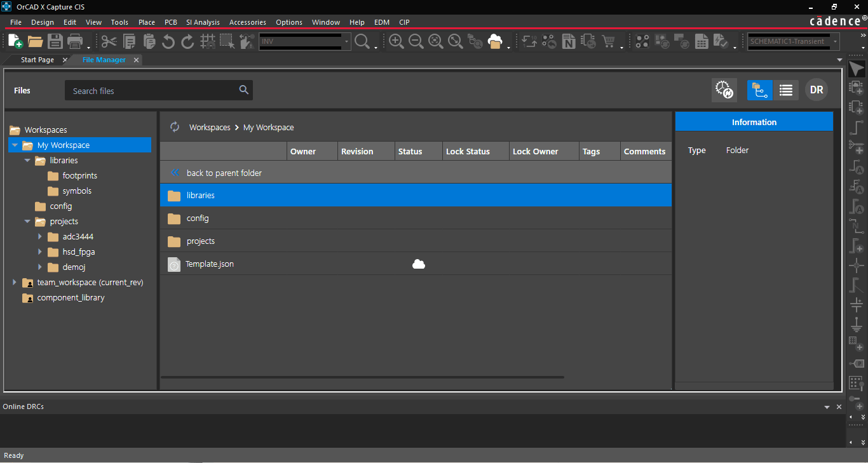Select symbols folder in tree
The width and height of the screenshot is (868, 463).
(77, 191)
